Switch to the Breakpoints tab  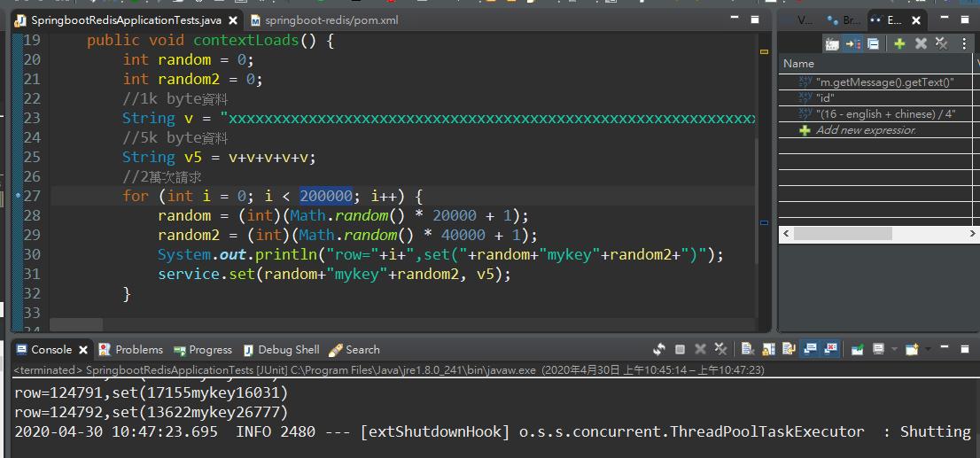844,20
